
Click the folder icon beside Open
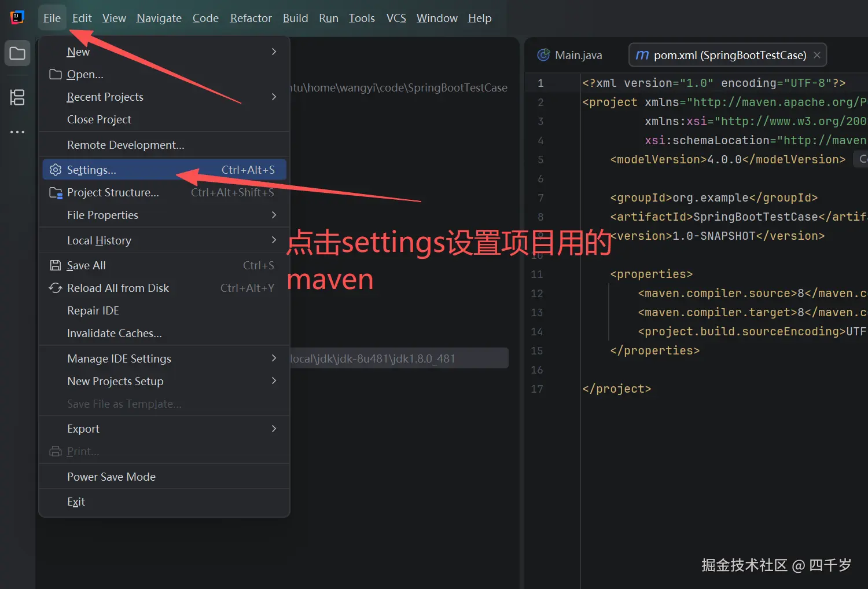55,74
